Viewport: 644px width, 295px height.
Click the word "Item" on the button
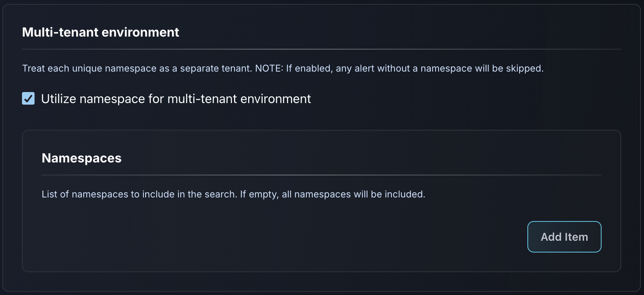pos(576,237)
